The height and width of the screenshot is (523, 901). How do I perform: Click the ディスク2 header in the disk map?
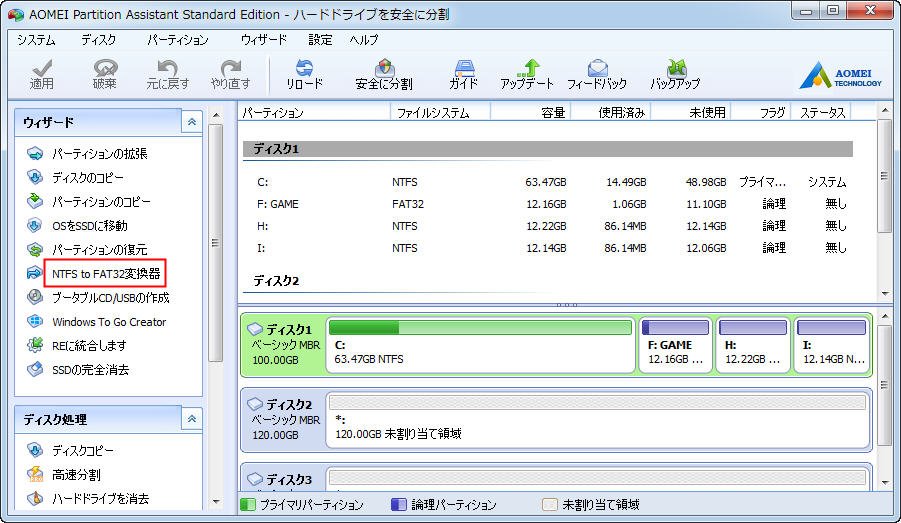[x=284, y=420]
